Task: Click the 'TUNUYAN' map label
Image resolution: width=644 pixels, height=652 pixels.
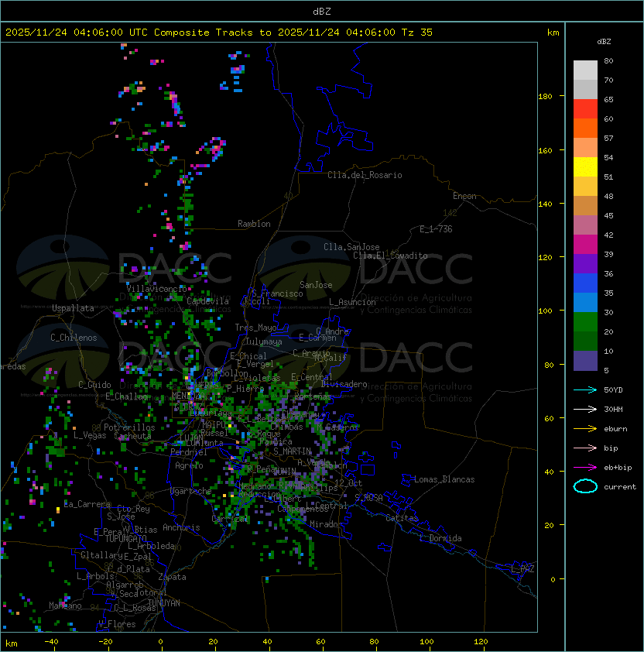Action: pyautogui.click(x=164, y=603)
